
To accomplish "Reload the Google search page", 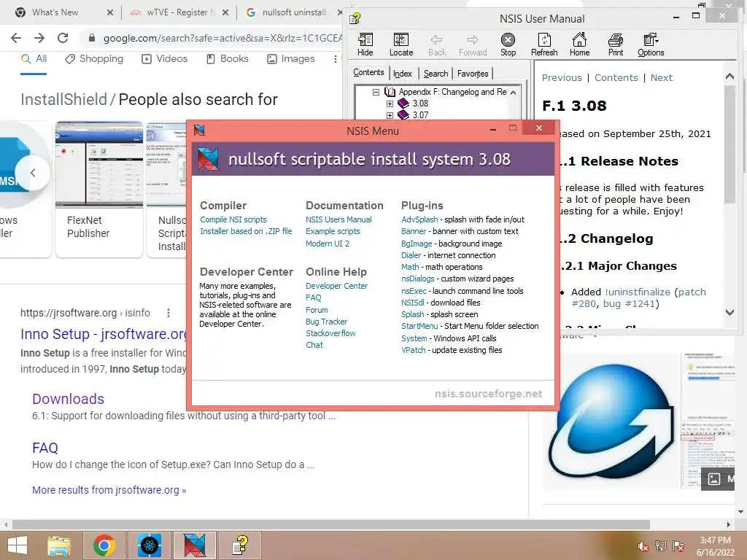I will point(63,38).
